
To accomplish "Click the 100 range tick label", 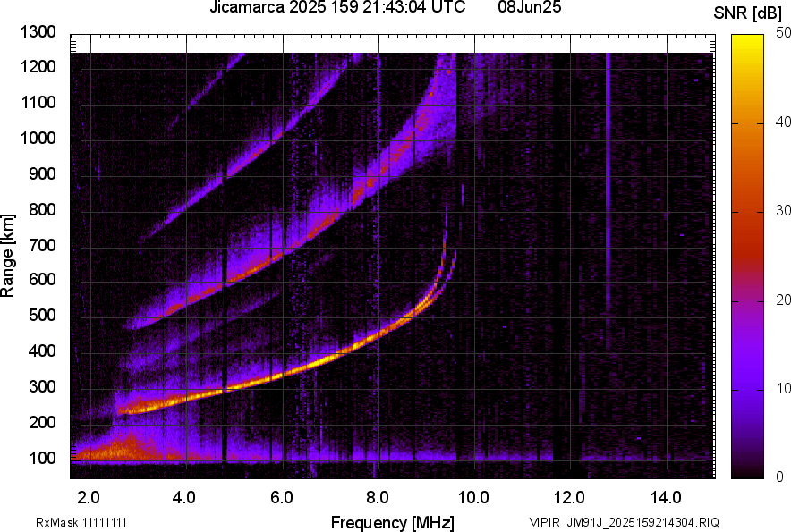I will click(42, 458).
